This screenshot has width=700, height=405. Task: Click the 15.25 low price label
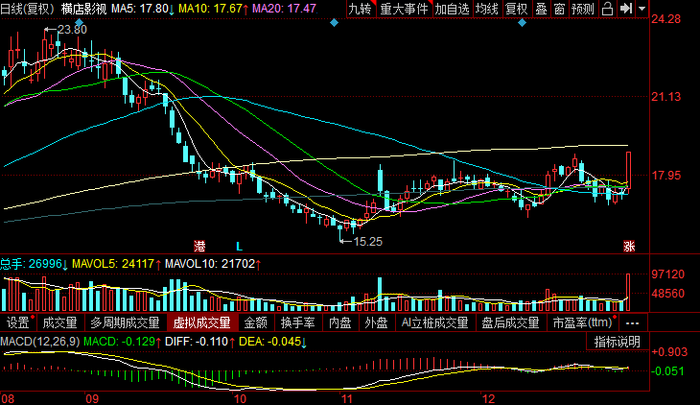[368, 242]
